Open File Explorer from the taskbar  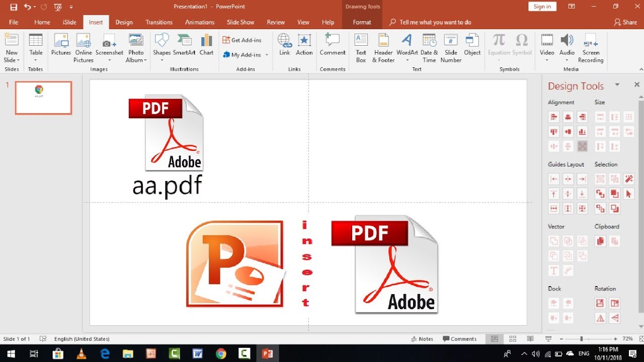(128, 353)
